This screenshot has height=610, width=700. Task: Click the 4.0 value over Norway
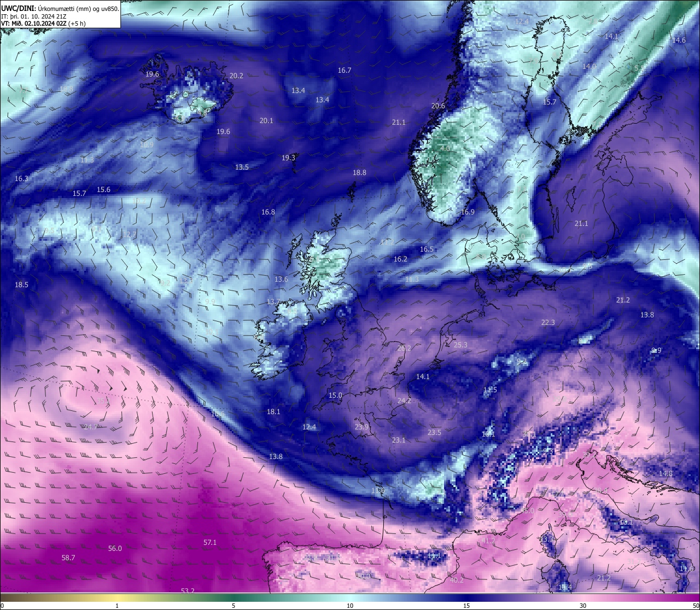(445, 148)
